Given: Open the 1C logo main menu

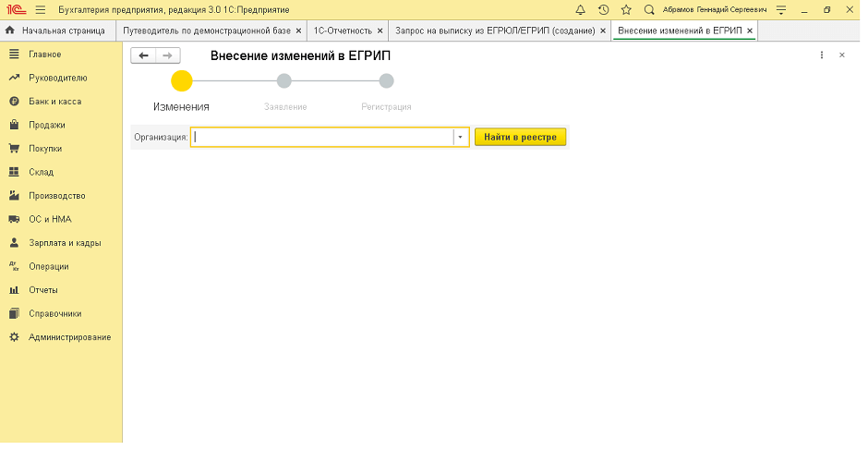Looking at the screenshot, I should point(16,10).
